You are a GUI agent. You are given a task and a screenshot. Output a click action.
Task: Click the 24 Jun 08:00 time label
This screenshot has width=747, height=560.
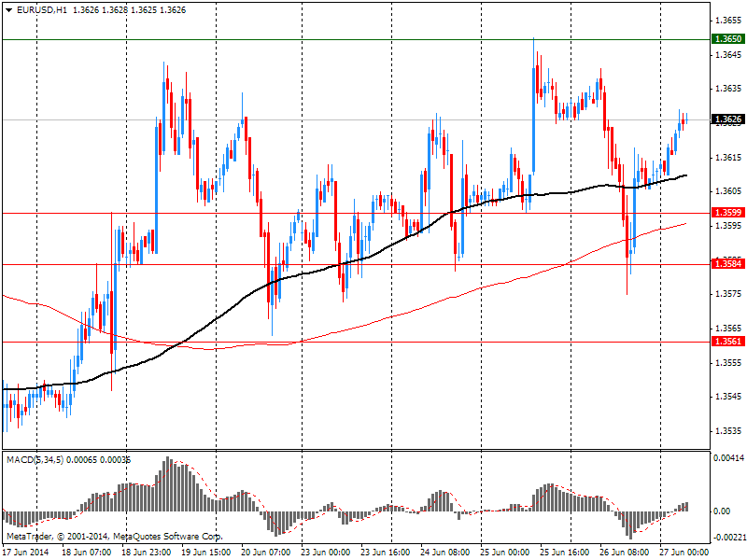coord(445,553)
